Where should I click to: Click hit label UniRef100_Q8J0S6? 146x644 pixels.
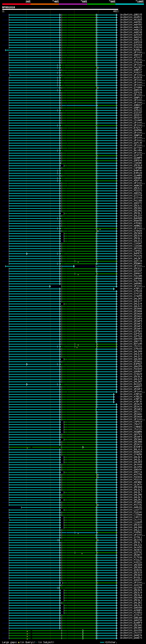pyautogui.click(x=131, y=540)
